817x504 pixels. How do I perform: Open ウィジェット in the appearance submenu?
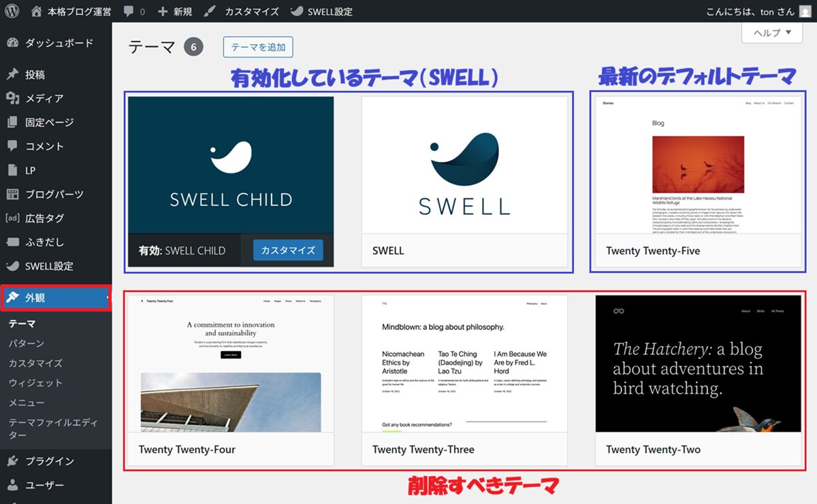tap(35, 383)
